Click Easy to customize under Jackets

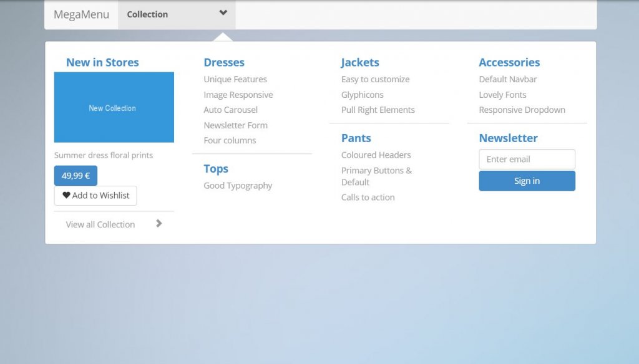click(x=375, y=79)
